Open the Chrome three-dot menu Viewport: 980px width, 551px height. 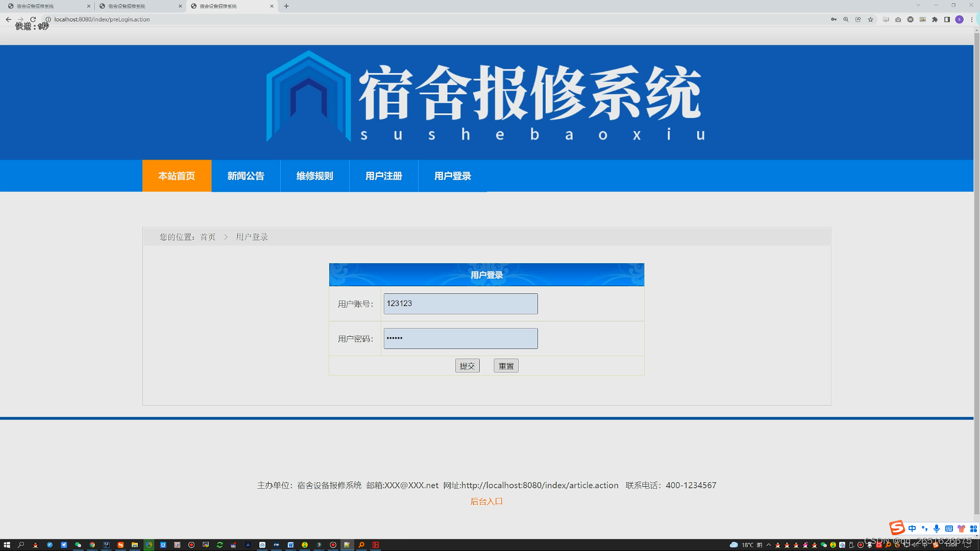point(971,19)
